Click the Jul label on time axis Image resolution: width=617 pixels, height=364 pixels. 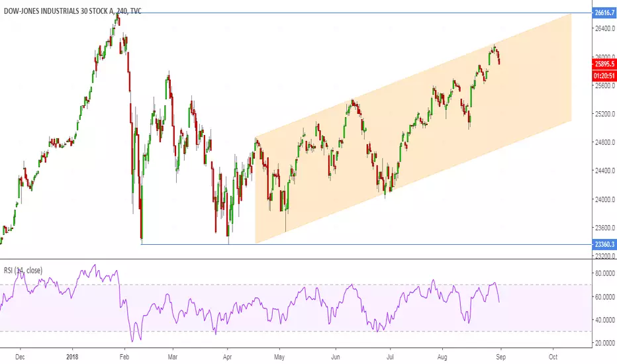[389, 357]
